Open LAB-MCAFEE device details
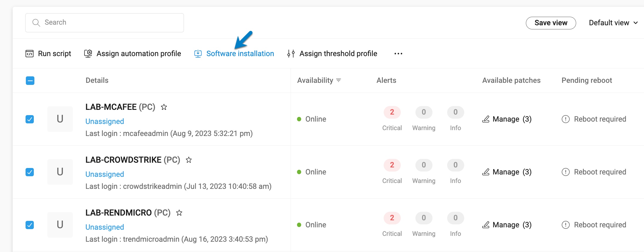The width and height of the screenshot is (644, 252). 120,107
